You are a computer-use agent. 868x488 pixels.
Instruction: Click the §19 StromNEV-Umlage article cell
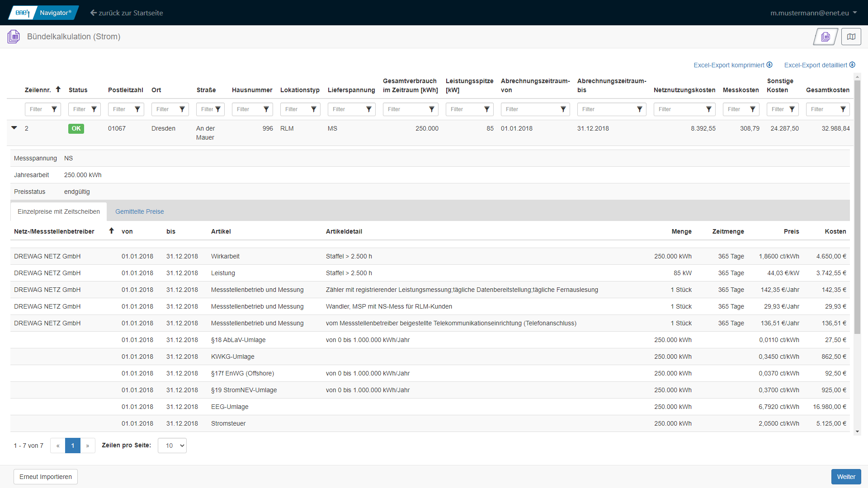[244, 390]
